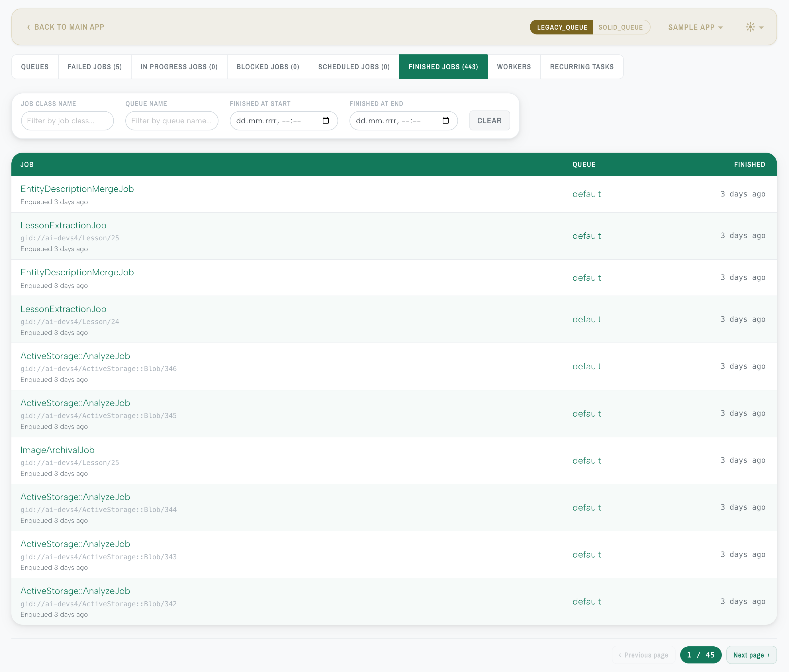Switch to the SOLID_QUEUE adapter
The height and width of the screenshot is (672, 789).
(621, 27)
